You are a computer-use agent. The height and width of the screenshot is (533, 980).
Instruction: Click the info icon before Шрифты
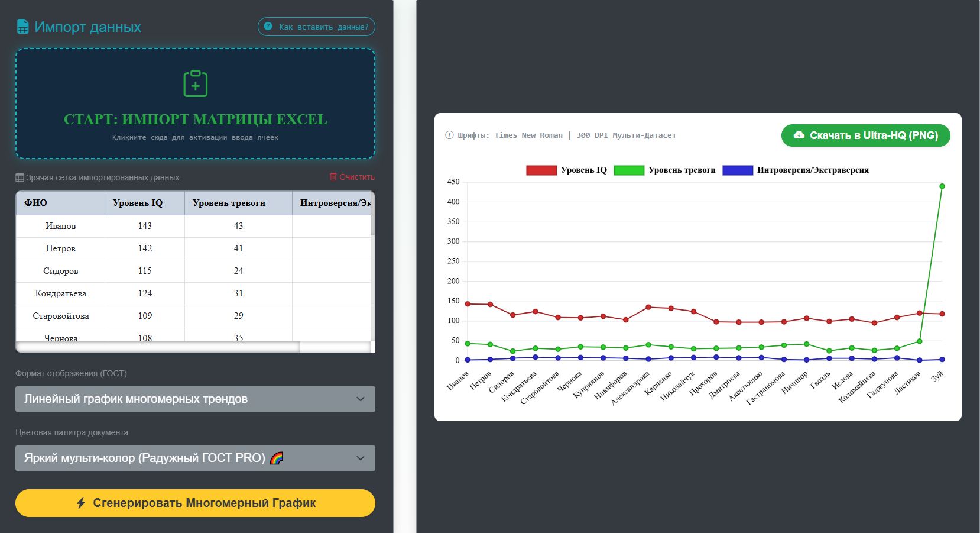(449, 135)
